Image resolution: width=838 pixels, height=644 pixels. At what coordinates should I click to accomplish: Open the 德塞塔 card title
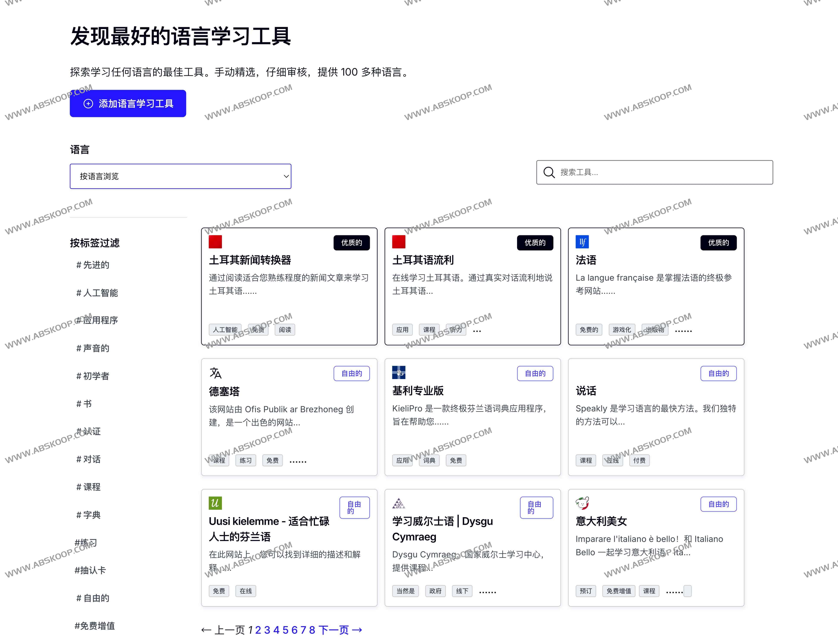click(x=224, y=391)
